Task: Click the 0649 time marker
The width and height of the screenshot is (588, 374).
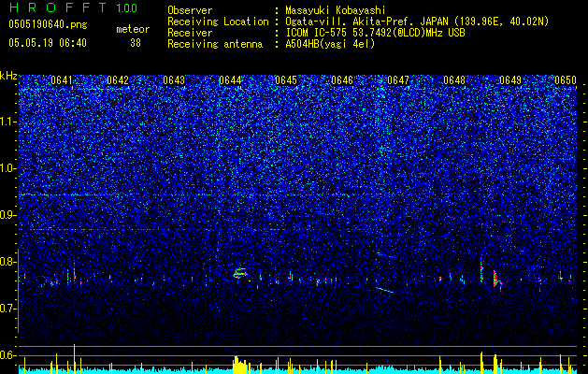Action: 510,80
